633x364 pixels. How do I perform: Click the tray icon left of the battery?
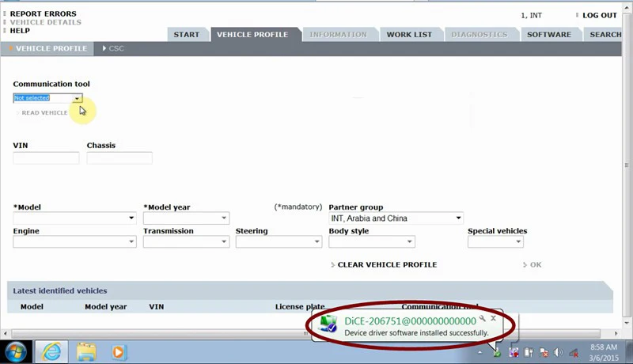[514, 352]
